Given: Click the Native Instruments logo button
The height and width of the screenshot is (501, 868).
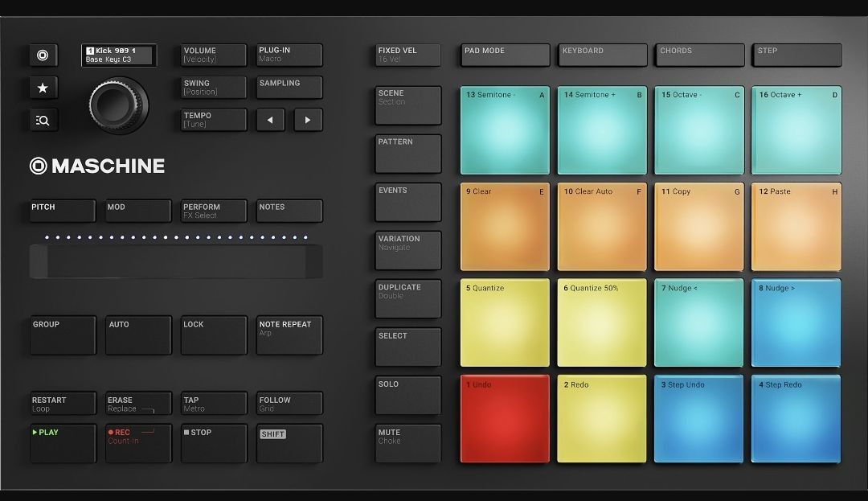Looking at the screenshot, I should pyautogui.click(x=43, y=55).
